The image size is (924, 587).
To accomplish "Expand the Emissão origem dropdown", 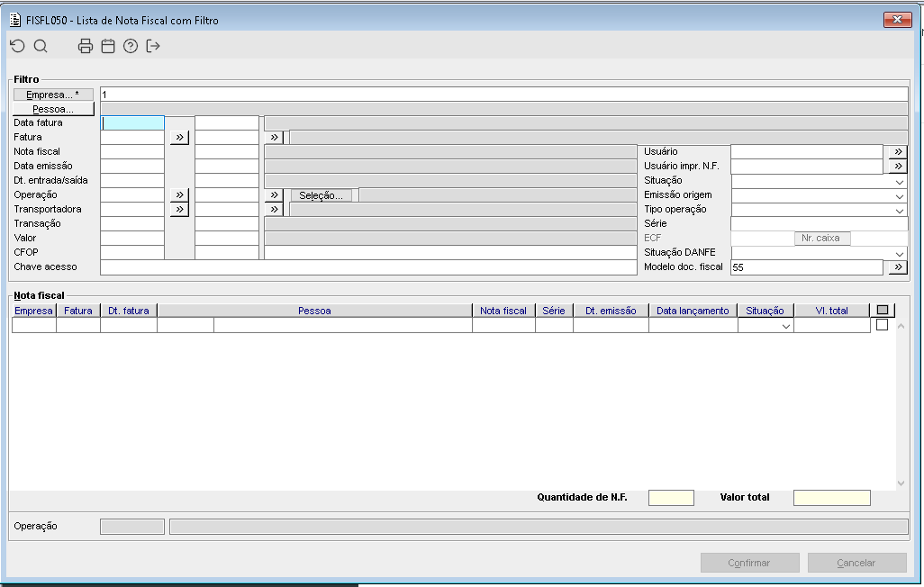I will [900, 195].
